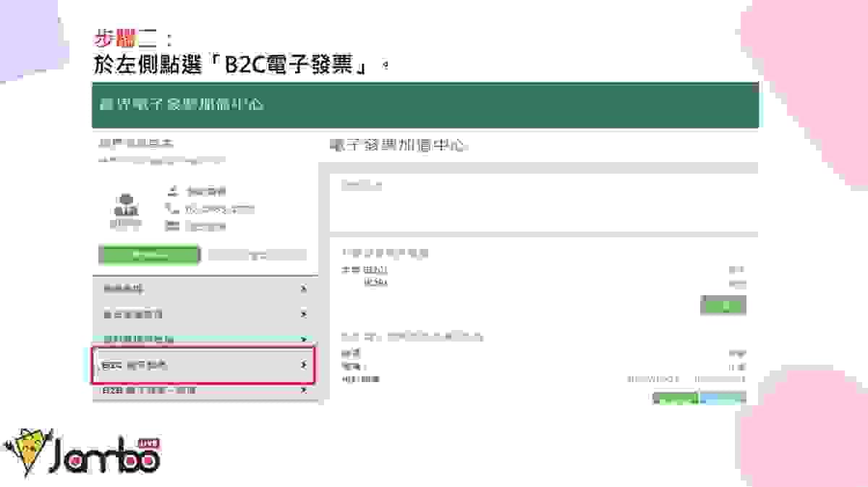
Task: Click the blue button at the bottom right of the content panel
Action: coord(722,398)
